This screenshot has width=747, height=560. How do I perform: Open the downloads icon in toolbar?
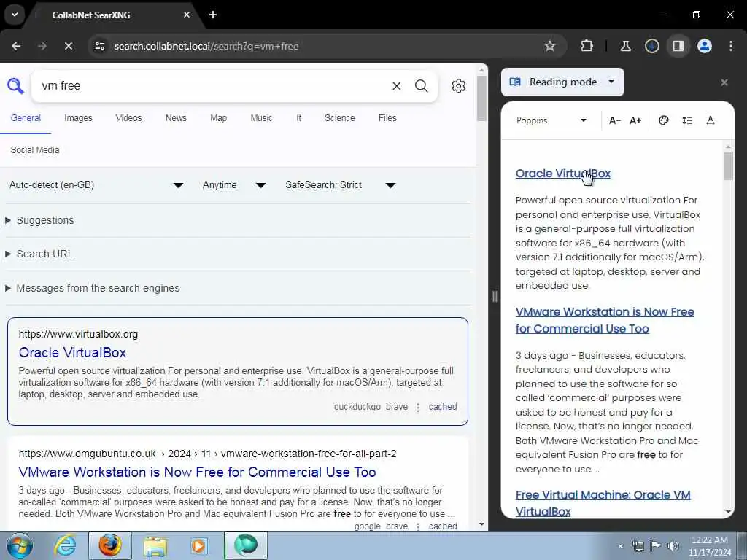pyautogui.click(x=651, y=46)
